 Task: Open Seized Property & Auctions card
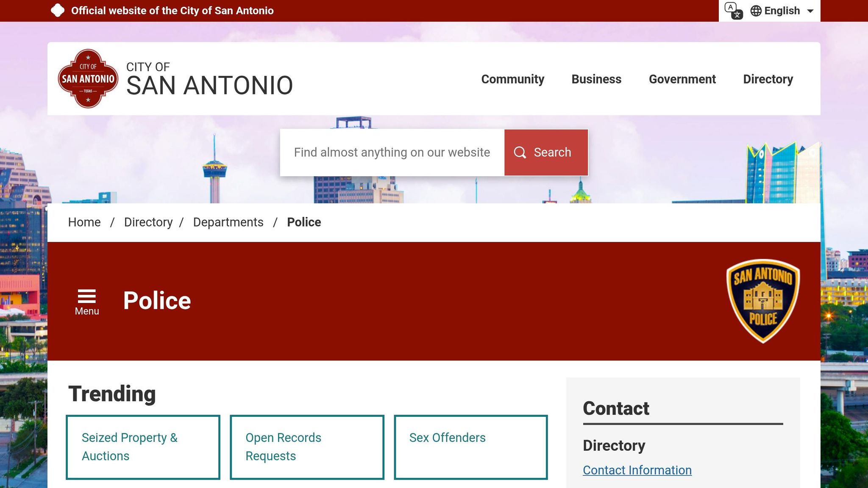pyautogui.click(x=143, y=447)
